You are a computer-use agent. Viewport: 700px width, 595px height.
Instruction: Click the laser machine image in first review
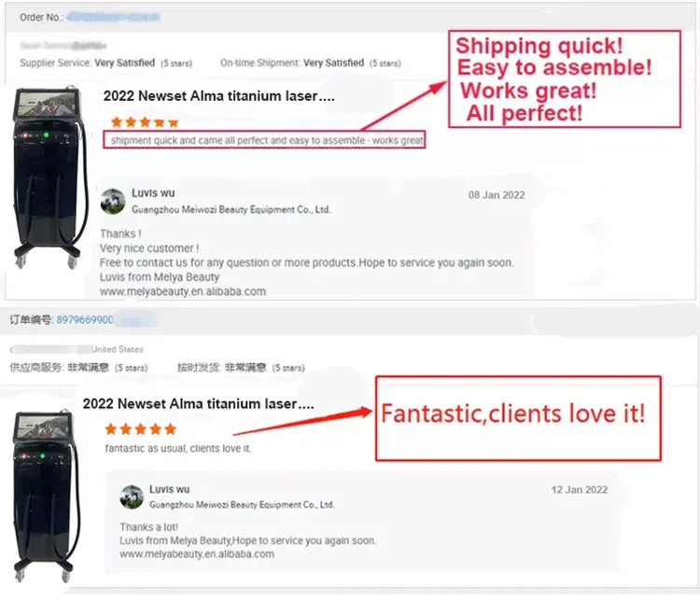coord(48,177)
